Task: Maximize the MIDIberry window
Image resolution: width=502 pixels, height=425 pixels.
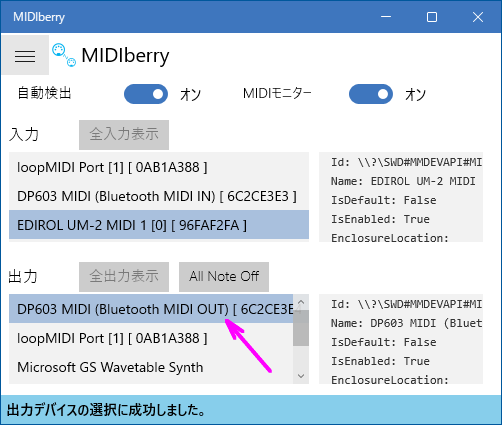Action: (x=432, y=17)
